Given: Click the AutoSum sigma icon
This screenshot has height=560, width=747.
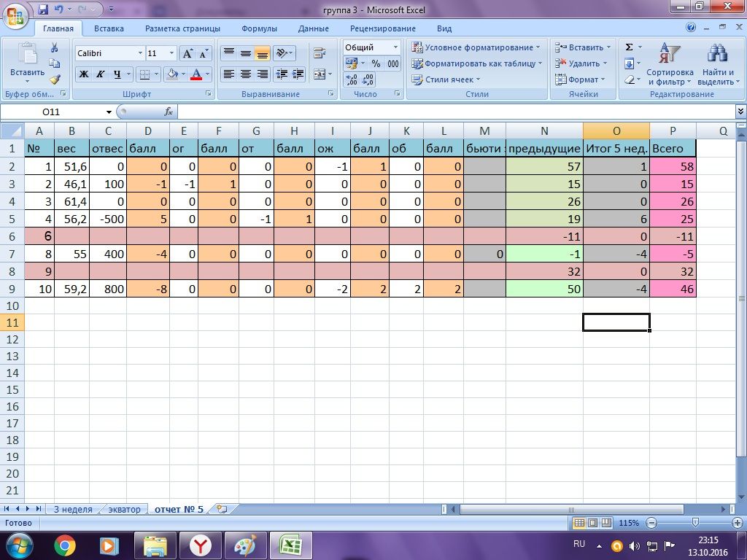Looking at the screenshot, I should point(629,47).
